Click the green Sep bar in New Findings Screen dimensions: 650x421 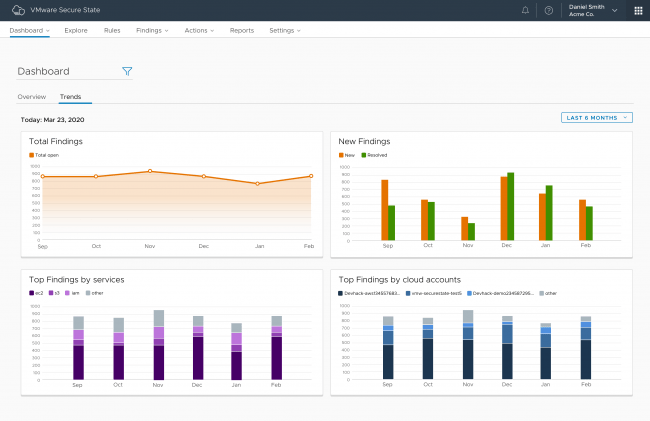pos(391,223)
